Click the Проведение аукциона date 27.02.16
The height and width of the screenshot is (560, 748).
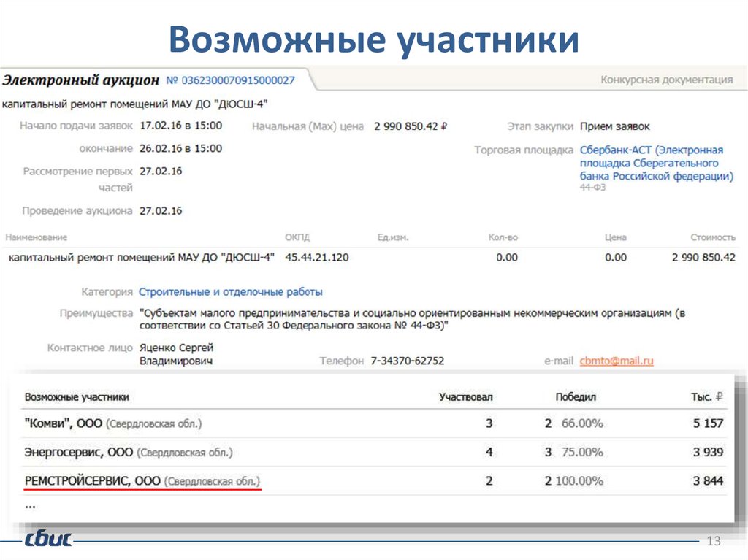tap(161, 211)
